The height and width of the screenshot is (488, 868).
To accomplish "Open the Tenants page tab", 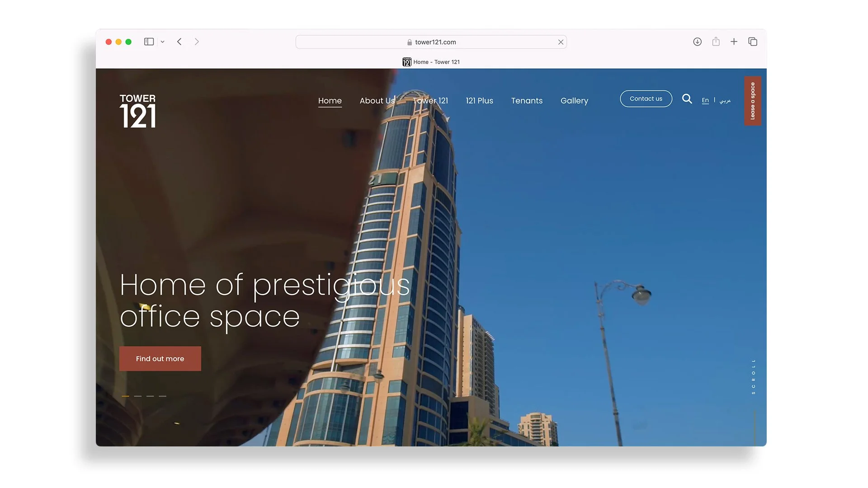I will tap(527, 100).
